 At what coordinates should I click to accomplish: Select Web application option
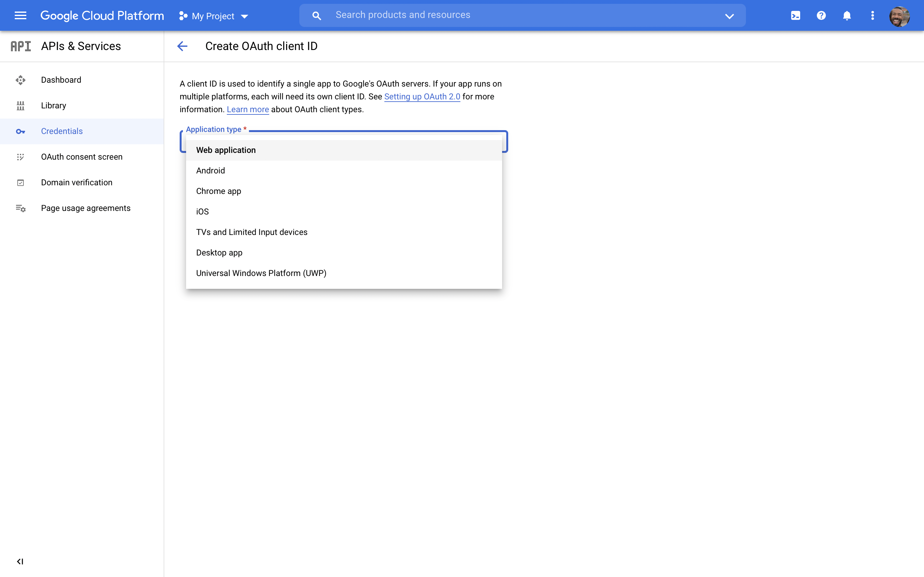[x=226, y=150]
